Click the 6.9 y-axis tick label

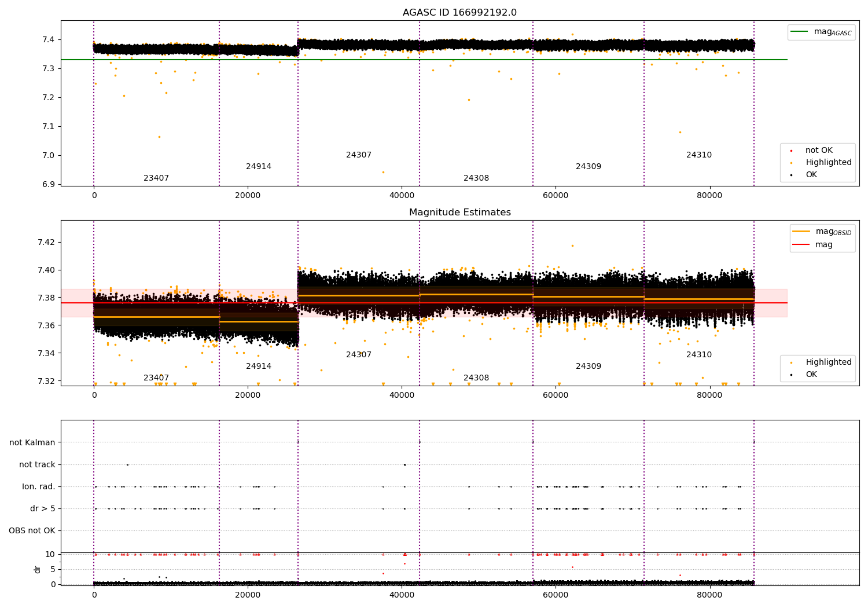coord(47,185)
